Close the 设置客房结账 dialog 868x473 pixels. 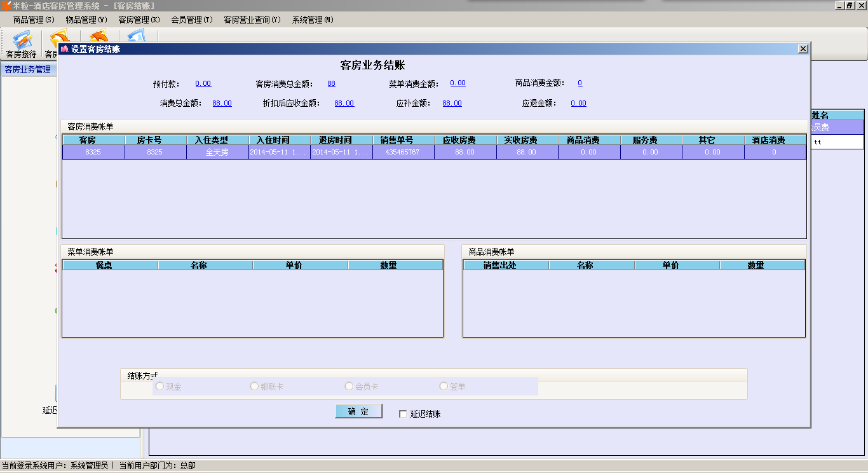803,49
